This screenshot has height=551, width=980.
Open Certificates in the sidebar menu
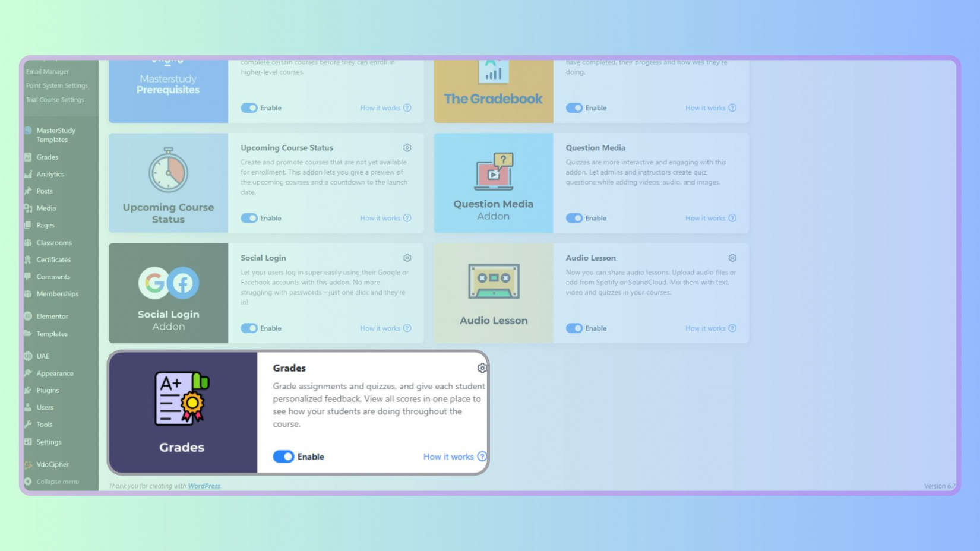point(53,259)
